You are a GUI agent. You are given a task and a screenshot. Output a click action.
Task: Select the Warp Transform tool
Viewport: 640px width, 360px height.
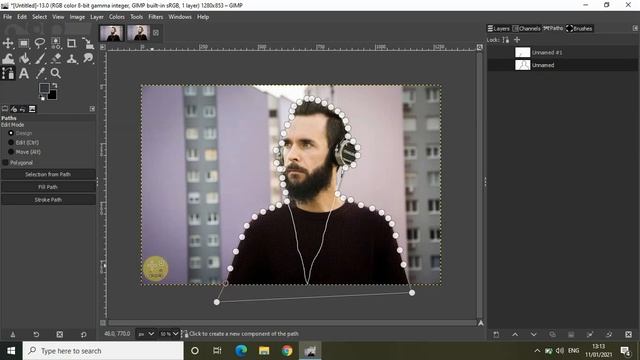click(8, 58)
